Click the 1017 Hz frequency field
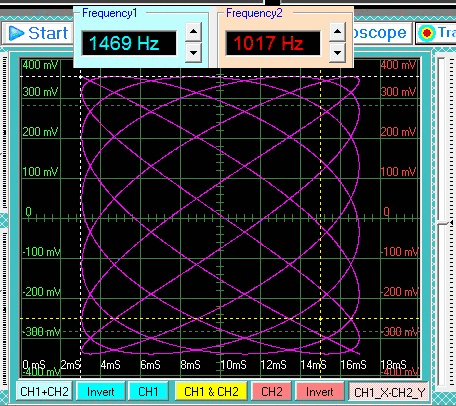Image resolution: width=456 pixels, height=406 pixels. (273, 43)
